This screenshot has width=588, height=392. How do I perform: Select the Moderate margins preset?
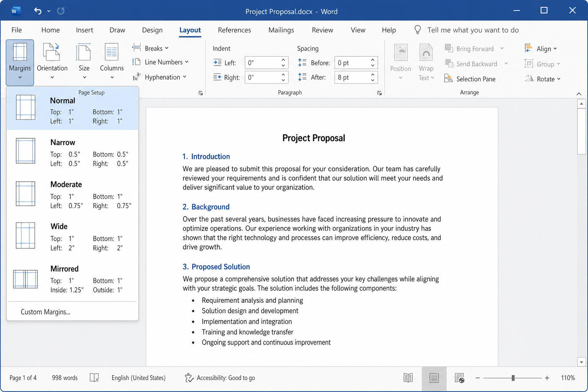coord(73,195)
